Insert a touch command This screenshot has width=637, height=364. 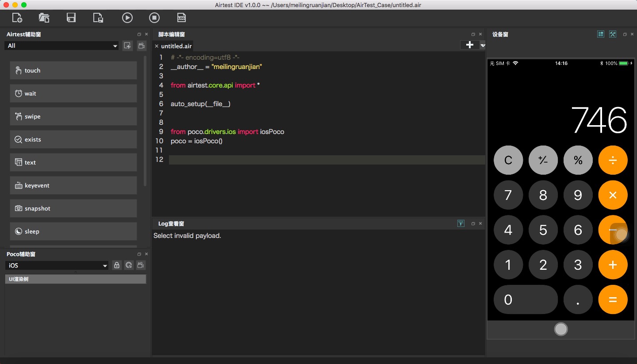pos(73,70)
